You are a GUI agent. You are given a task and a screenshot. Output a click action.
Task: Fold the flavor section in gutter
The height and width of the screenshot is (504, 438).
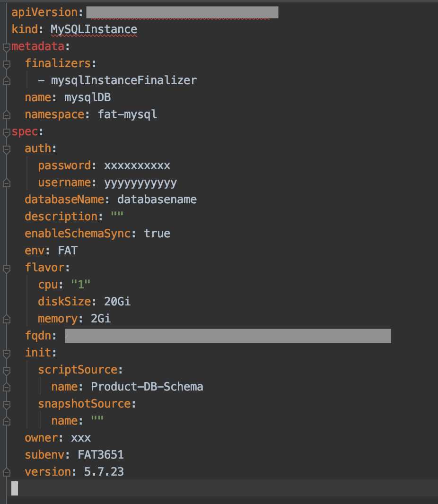click(x=6, y=268)
